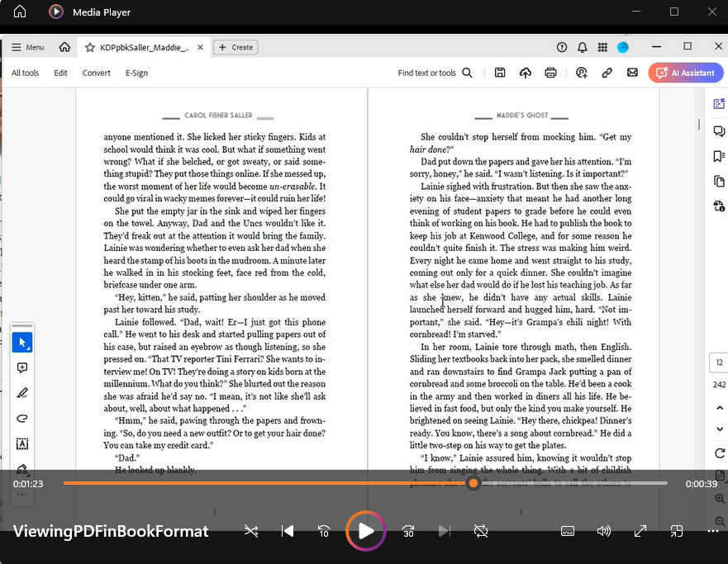This screenshot has height=564, width=728.
Task: Star the KDPpbkSaller_Maddie document tab
Action: point(89,47)
